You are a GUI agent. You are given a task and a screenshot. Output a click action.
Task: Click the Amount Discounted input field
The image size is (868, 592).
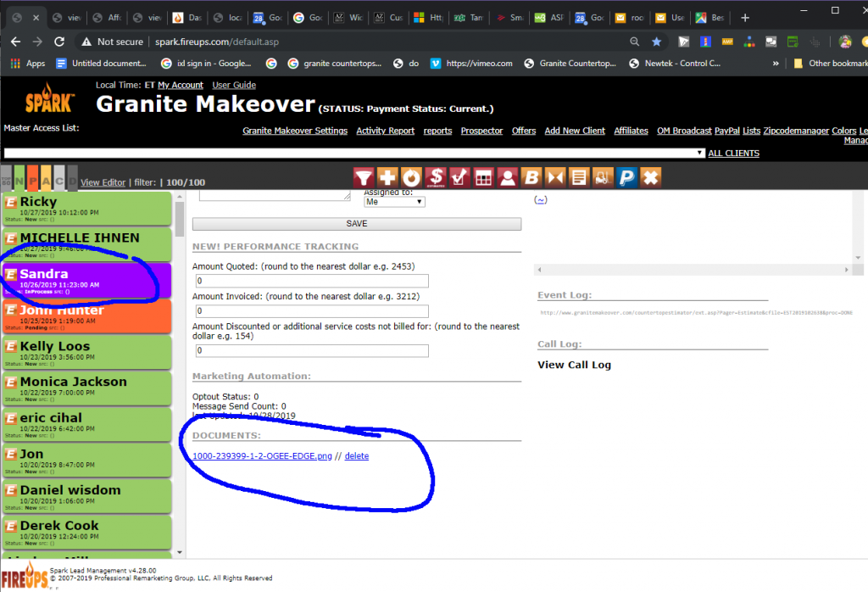pos(312,350)
